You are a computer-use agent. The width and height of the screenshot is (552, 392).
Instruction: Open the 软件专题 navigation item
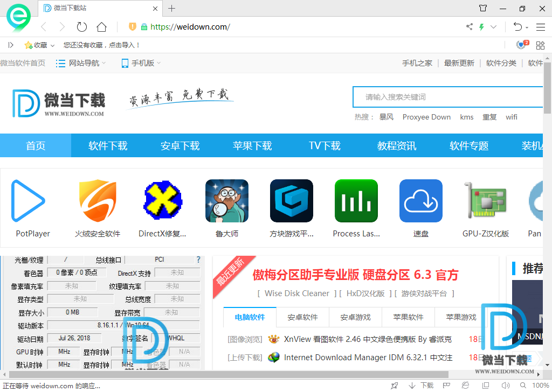point(469,145)
